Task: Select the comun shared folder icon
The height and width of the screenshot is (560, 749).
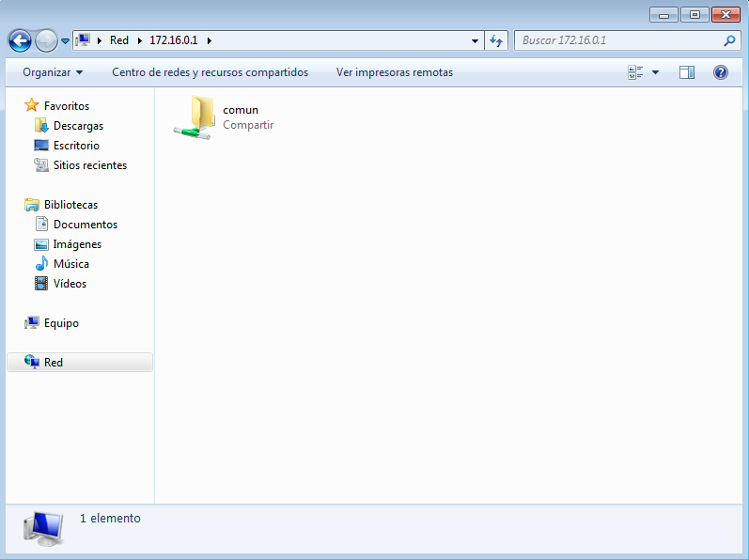Action: 194,117
